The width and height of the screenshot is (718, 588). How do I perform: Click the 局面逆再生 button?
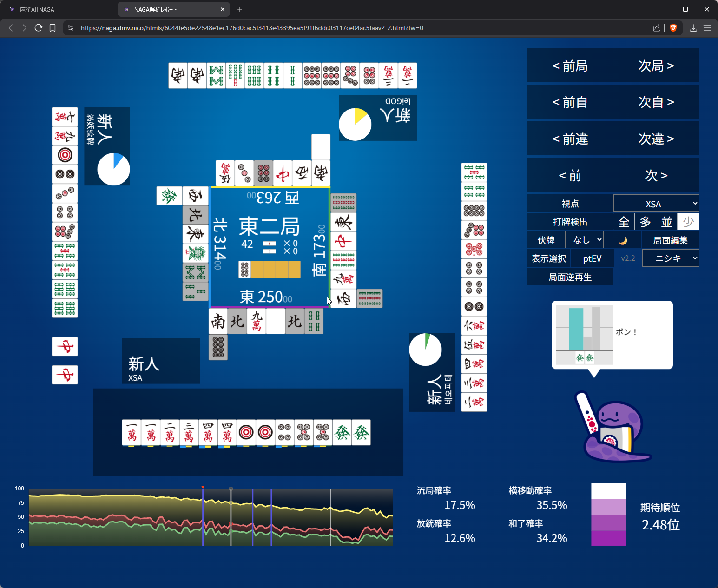tap(570, 277)
